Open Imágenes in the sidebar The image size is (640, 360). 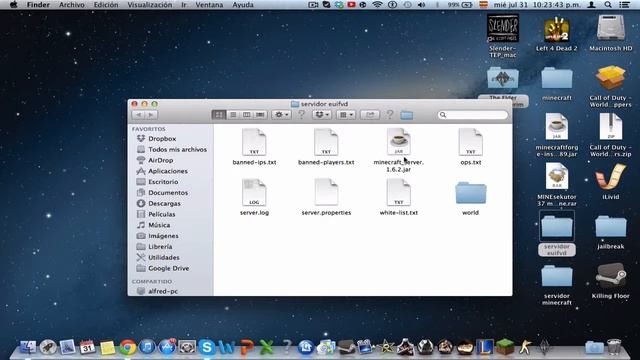tap(163, 236)
